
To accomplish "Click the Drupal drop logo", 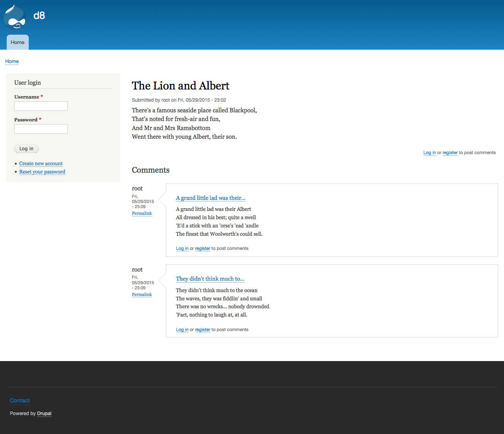I will tap(15, 17).
